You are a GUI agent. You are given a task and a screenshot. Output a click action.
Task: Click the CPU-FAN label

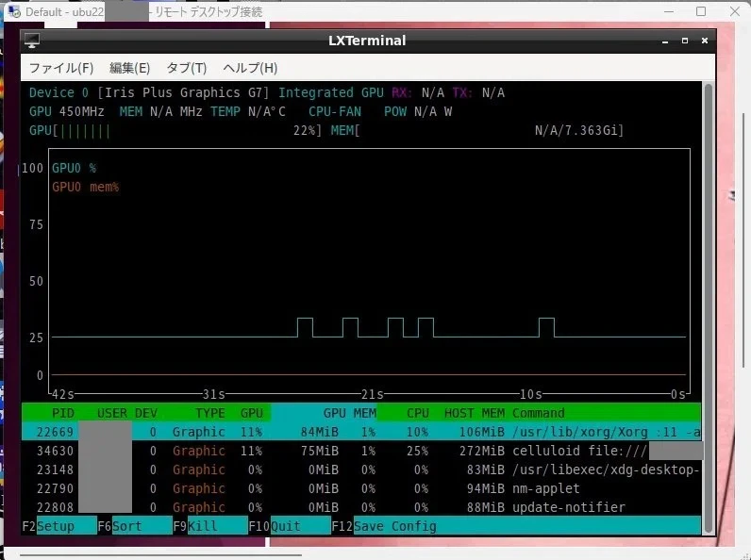click(x=335, y=111)
